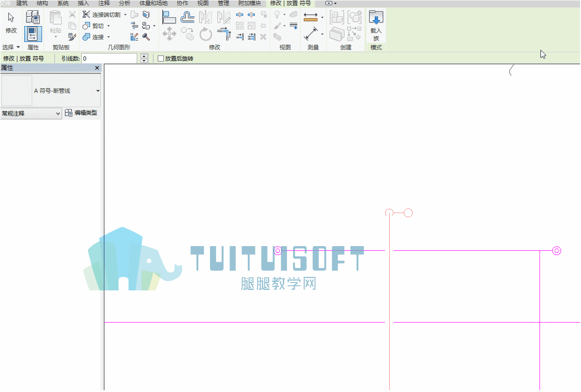
Task: Switch to the 视图 ribbon tab
Action: point(203,3)
